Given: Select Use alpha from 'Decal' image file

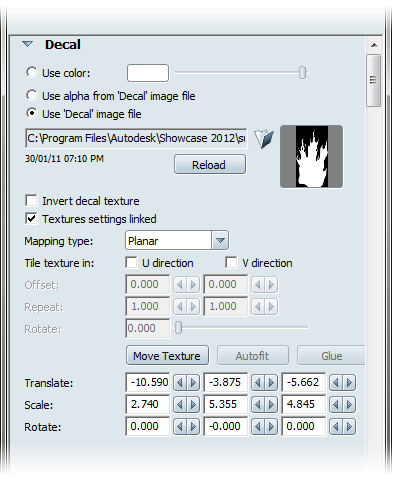Looking at the screenshot, I should click(32, 95).
